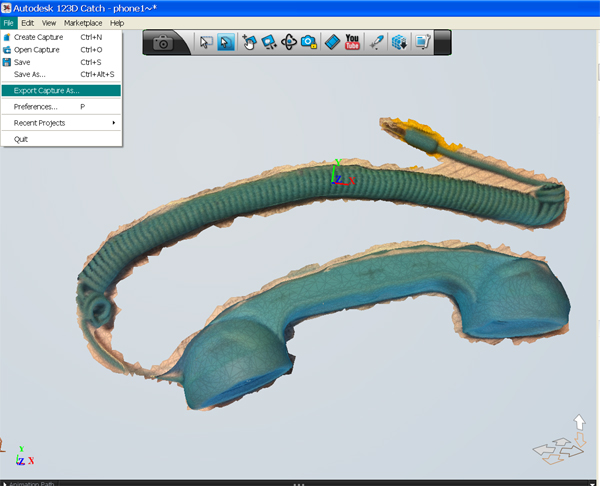Select the arrow selection tool

click(206, 42)
